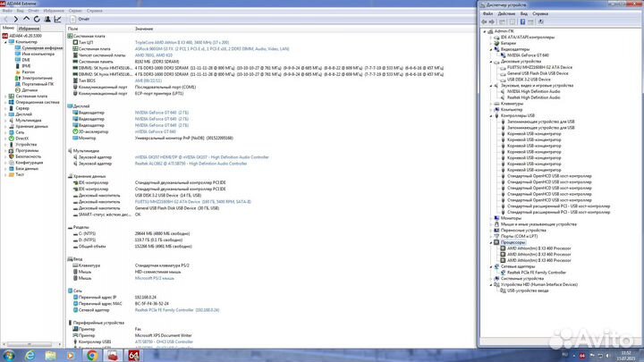Open the TripleCore AMD Athlon II X3 link
644x362 pixels.
182,42
